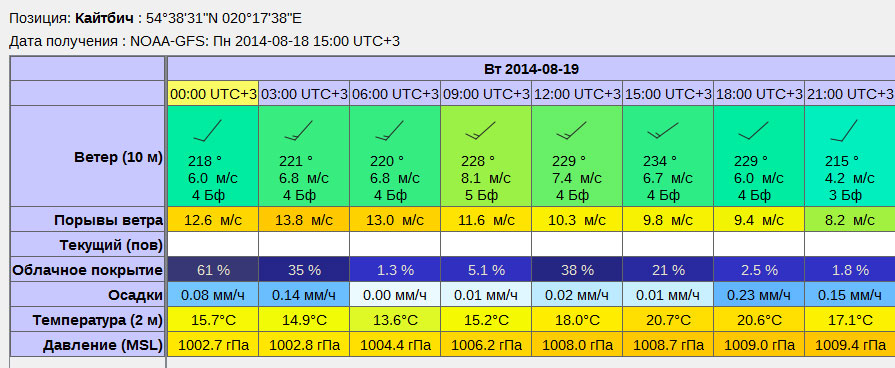Click the wind barb icon at 06:00 UTC+3
Viewport: 895px width, 368px height.
(x=389, y=131)
